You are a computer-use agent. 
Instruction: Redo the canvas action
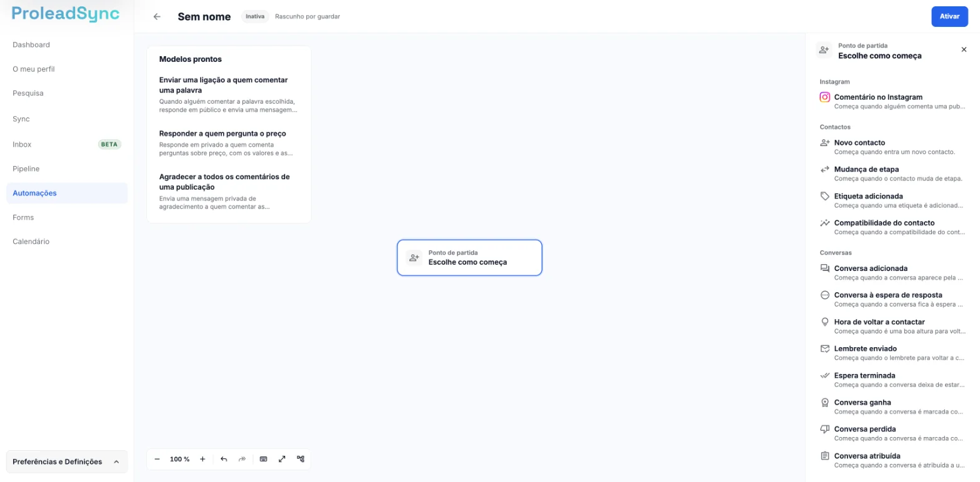click(242, 459)
